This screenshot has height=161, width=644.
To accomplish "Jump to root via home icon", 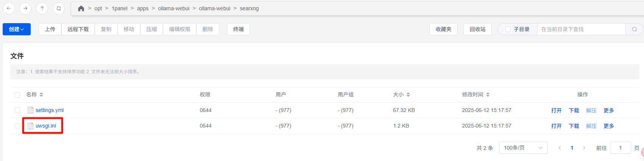I will pos(81,8).
